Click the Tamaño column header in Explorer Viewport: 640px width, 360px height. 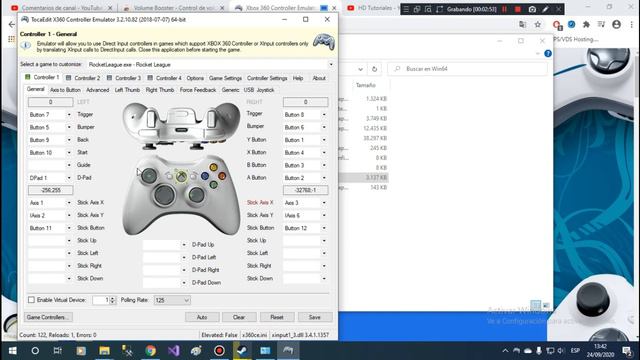[x=366, y=85]
